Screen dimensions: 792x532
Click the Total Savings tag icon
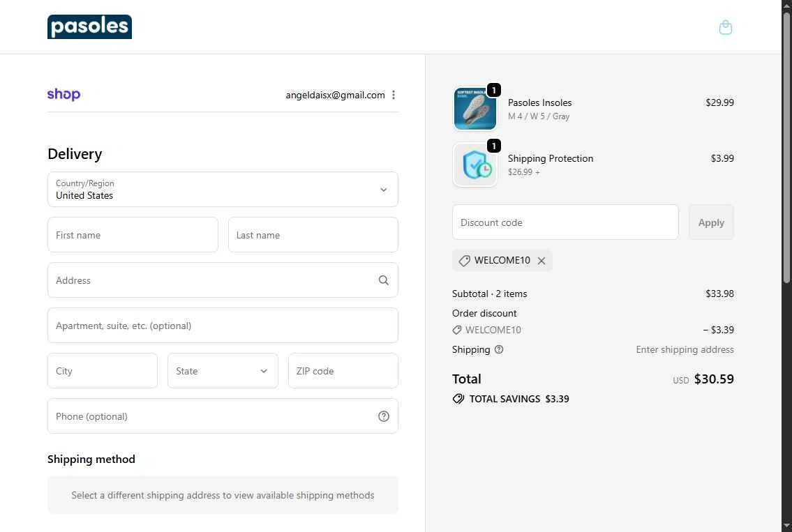[458, 399]
